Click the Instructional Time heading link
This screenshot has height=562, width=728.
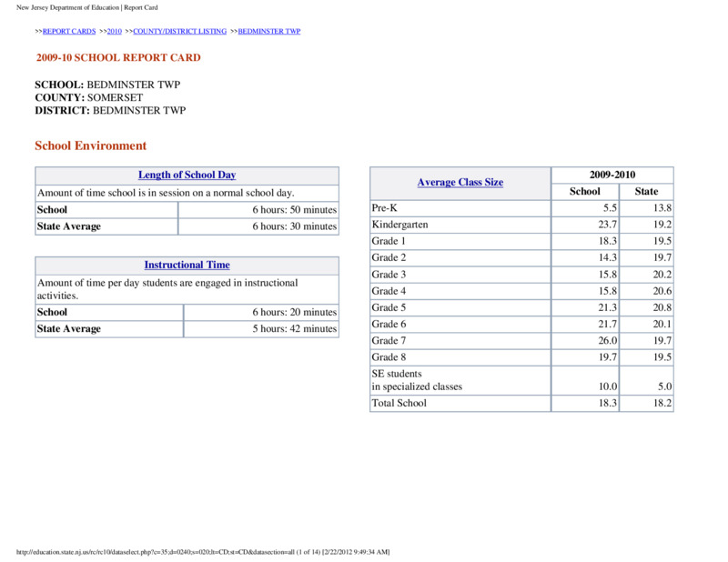(x=187, y=265)
